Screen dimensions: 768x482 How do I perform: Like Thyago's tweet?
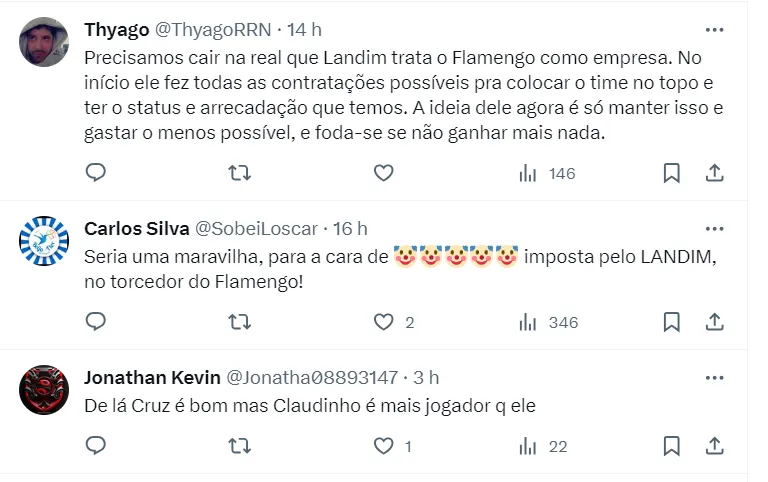383,173
